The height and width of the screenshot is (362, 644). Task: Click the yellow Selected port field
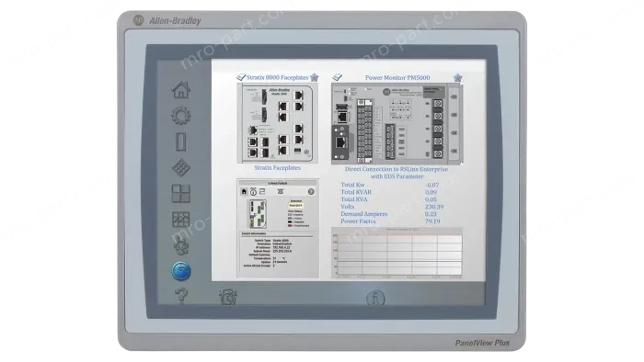295,206
